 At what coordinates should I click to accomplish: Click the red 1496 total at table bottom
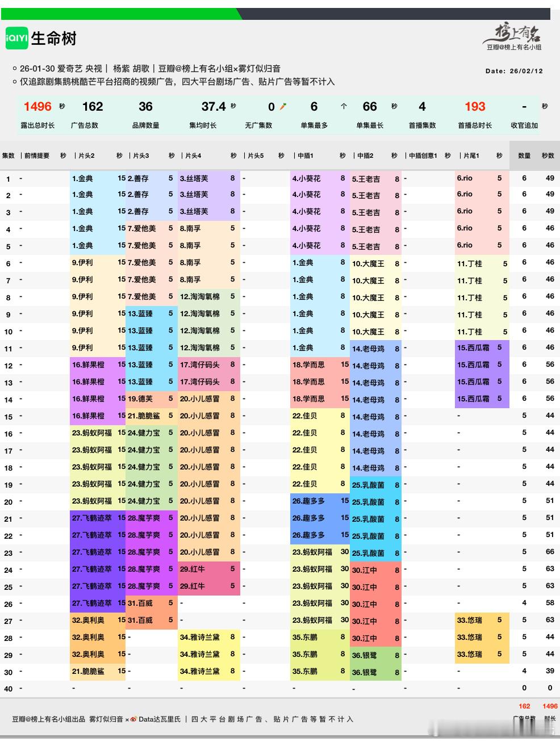[x=550, y=706]
